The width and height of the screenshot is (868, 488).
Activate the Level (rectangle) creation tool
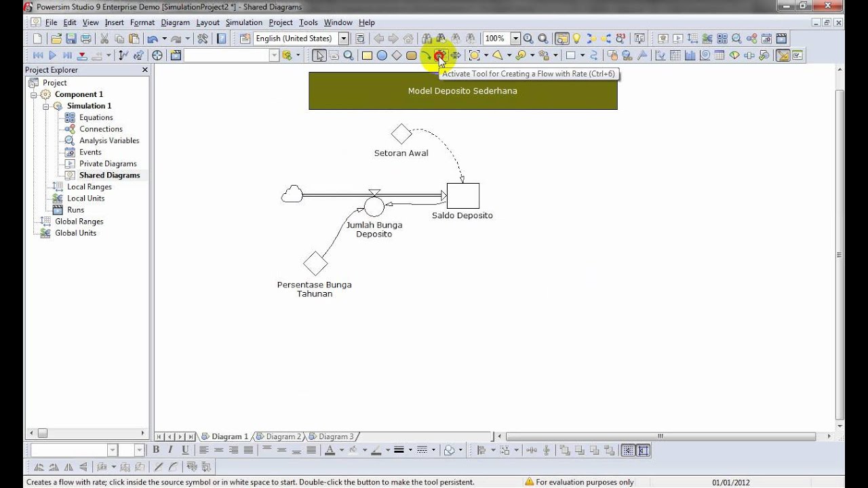(367, 56)
